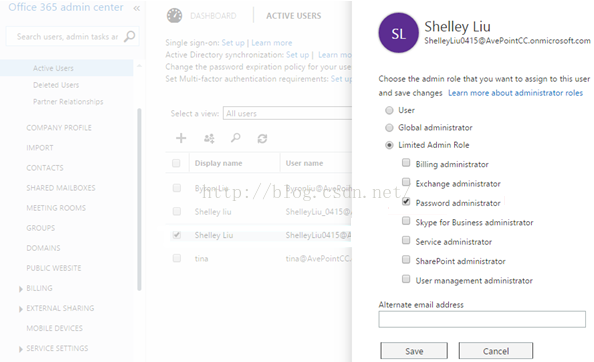Click the ACTIVE USERS heading tab
594x362 pixels.
[x=294, y=16]
